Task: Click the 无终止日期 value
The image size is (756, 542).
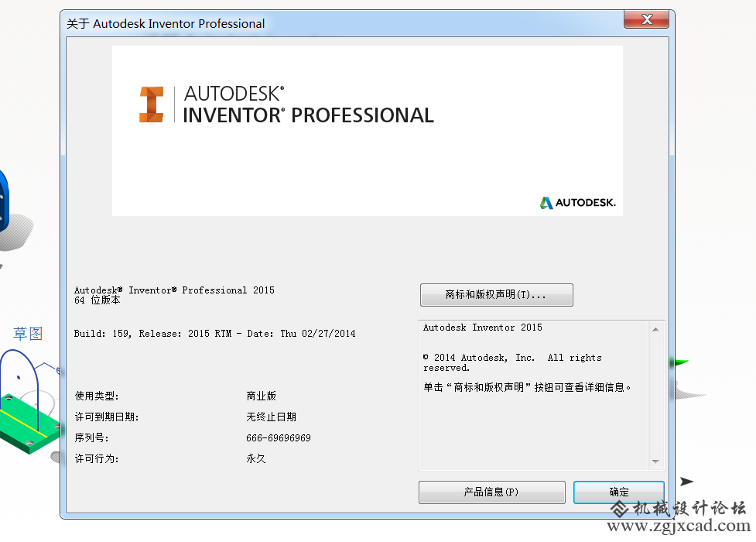Action: coord(271,417)
